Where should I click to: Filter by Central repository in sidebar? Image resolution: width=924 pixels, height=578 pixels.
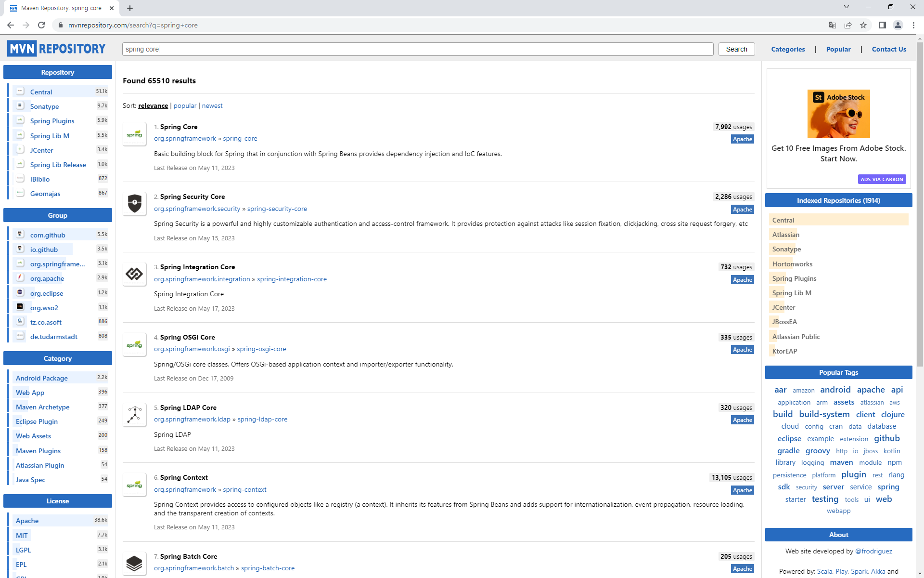[x=41, y=92]
